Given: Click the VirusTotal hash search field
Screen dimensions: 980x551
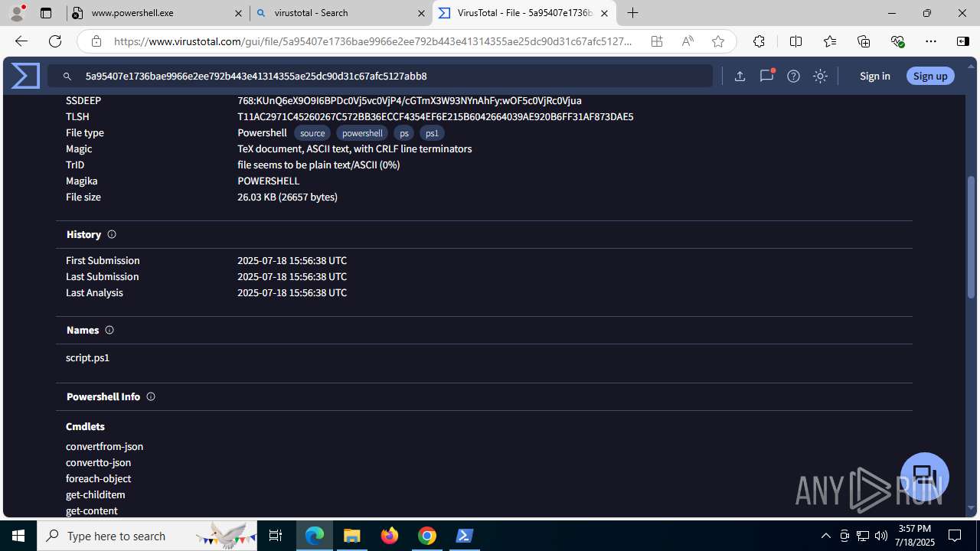Looking at the screenshot, I should coord(380,76).
